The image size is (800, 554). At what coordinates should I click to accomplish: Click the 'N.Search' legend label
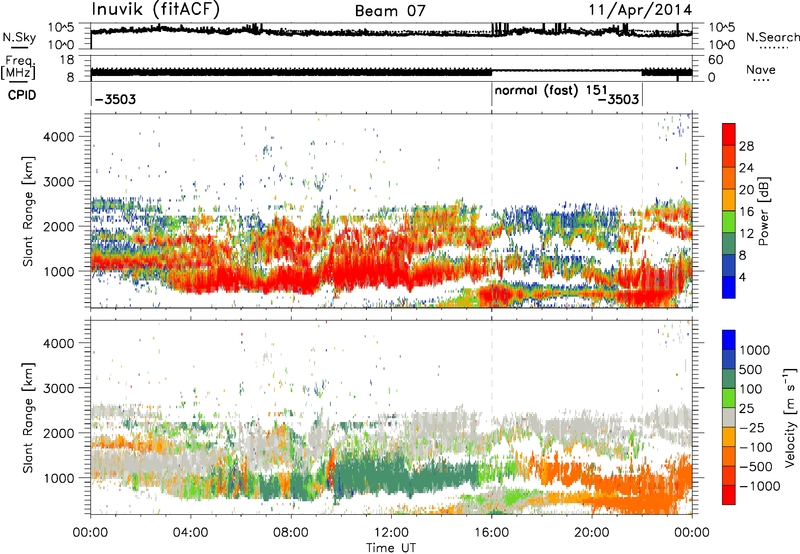(772, 37)
